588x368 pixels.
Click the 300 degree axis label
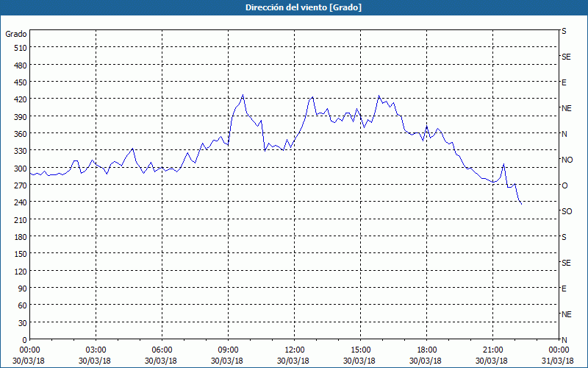click(21, 169)
